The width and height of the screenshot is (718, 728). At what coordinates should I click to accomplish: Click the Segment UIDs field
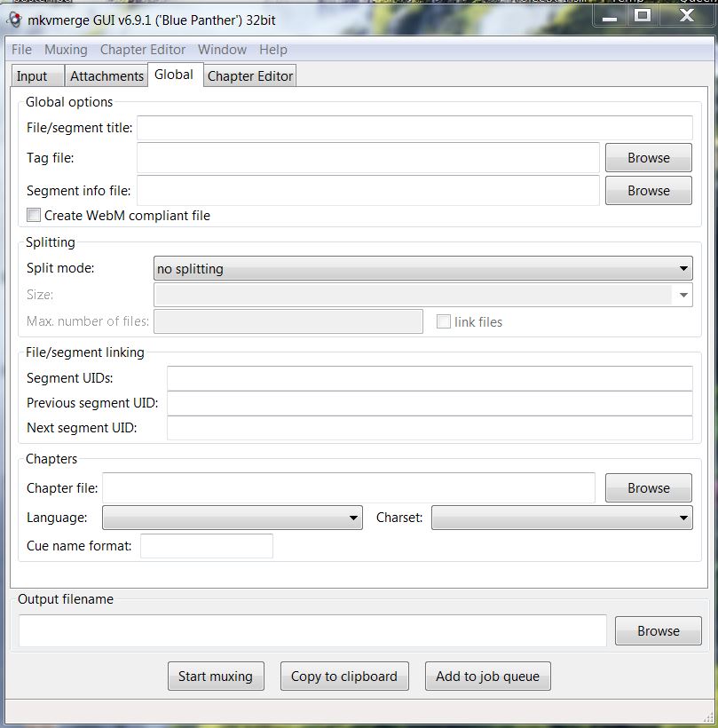click(x=430, y=378)
